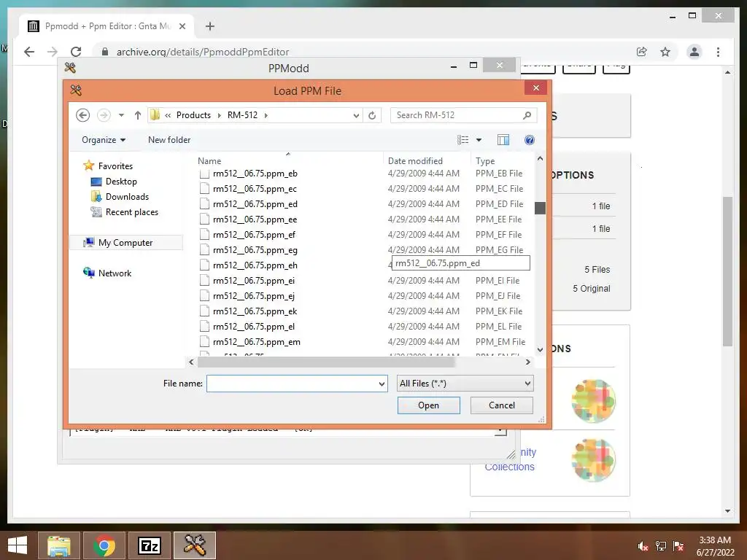Toggle the preview pane icon
747x560 pixels.
coord(503,139)
